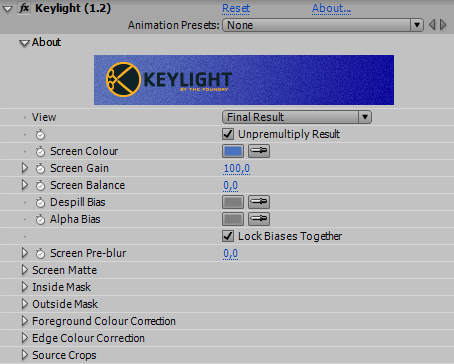
Task: Open the Despill Bias grey swatch
Action: click(x=233, y=202)
